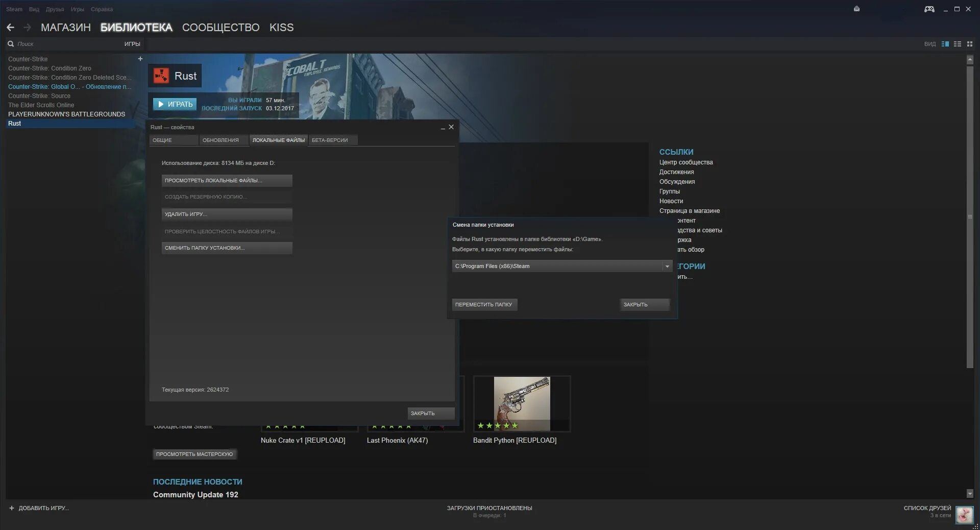Open СПИСОК ДРУЗЕЙ friends list
The height and width of the screenshot is (530, 980).
(927, 508)
